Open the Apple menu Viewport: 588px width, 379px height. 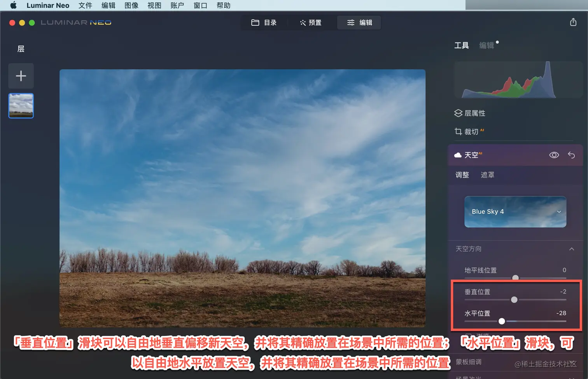tap(13, 5)
